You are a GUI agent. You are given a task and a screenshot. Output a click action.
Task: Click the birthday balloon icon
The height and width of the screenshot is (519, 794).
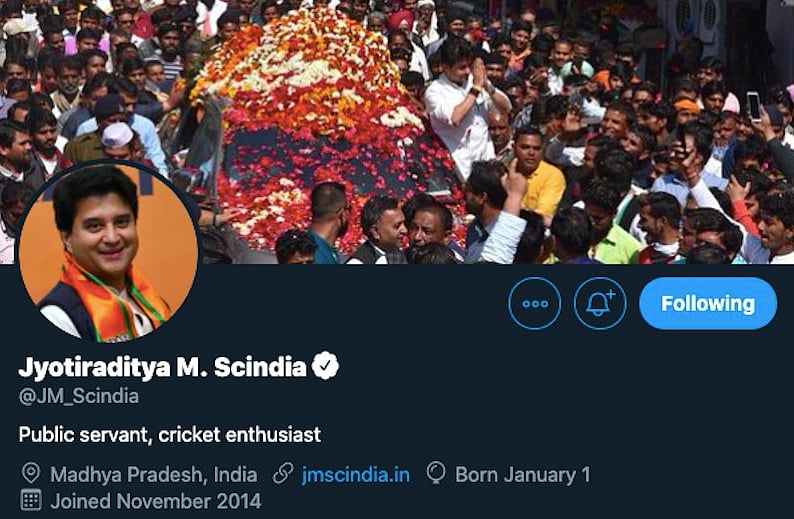[x=436, y=474]
